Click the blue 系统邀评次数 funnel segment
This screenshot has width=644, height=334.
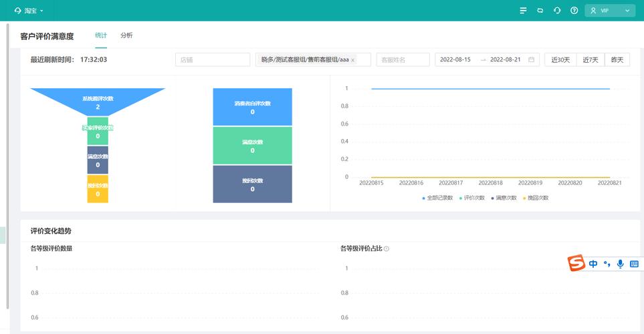click(98, 102)
